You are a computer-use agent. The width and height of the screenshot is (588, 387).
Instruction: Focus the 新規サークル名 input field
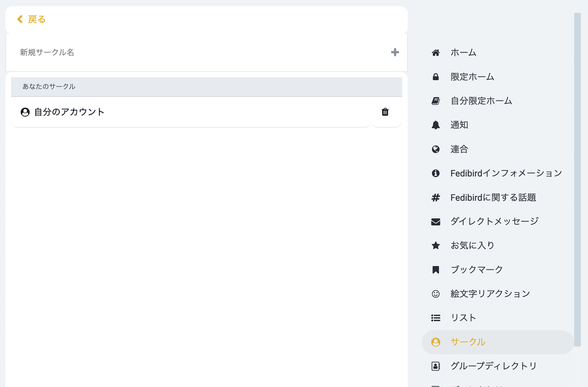coord(196,52)
